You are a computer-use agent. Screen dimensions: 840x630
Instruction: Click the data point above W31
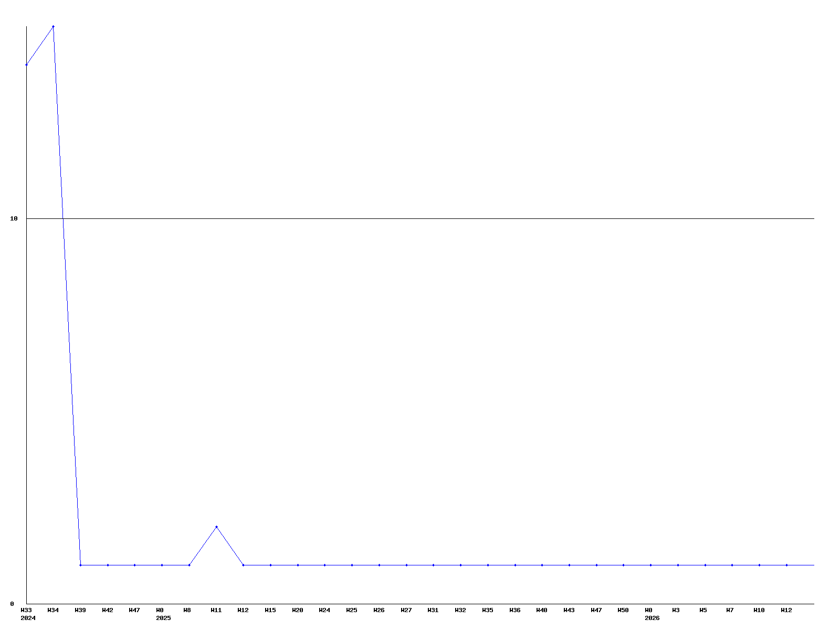click(433, 565)
